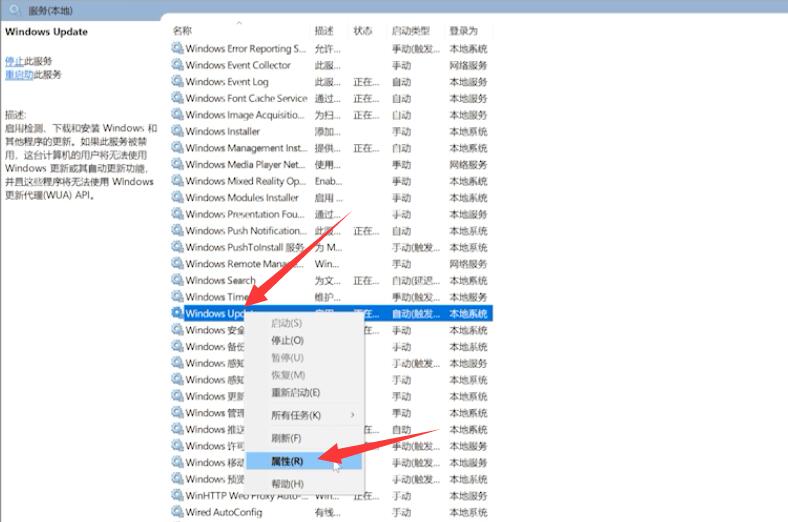This screenshot has height=522, width=788.
Task: Expand the 所有任务 submenu arrow
Action: 353,415
